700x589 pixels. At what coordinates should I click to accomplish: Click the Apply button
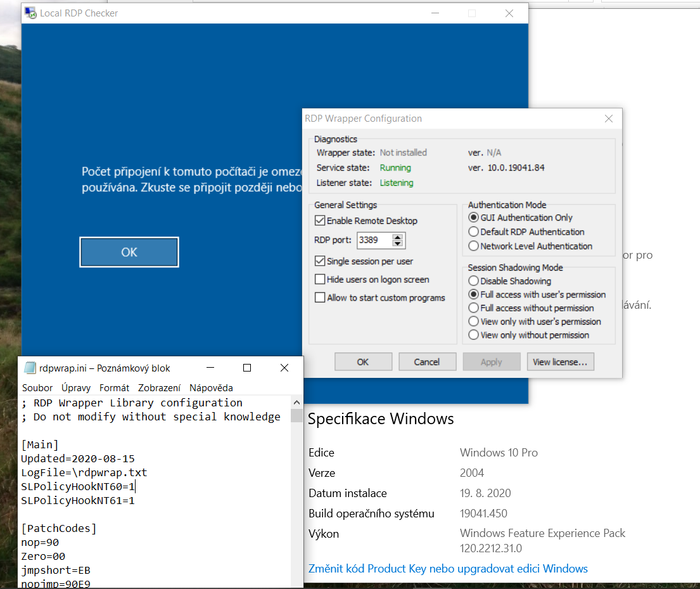(x=492, y=362)
